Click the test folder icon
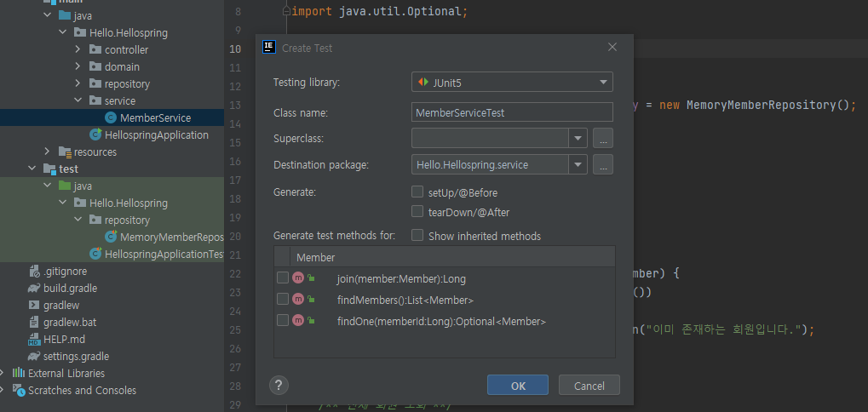The image size is (868, 412). pos(49,169)
